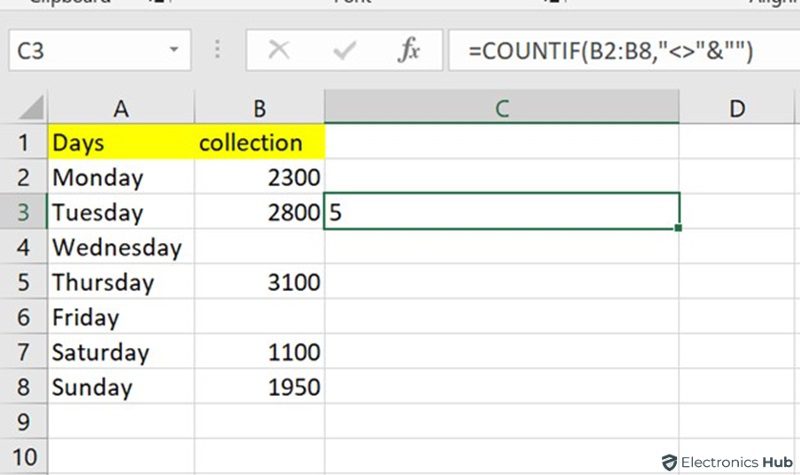Select row 6 header
The height and width of the screenshot is (475, 800).
tap(23, 317)
